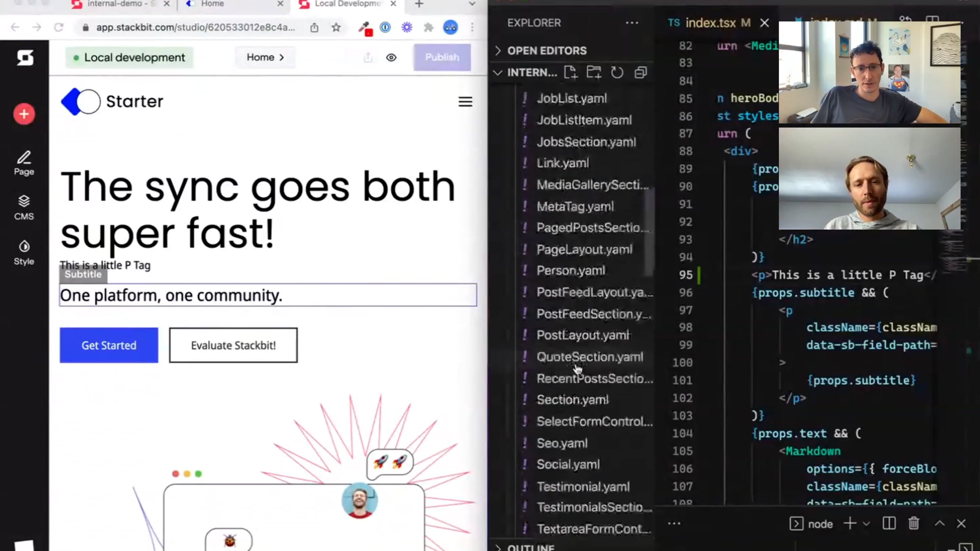Click the share icon beside the preview eye
The height and width of the screenshot is (551, 980).
(x=368, y=58)
